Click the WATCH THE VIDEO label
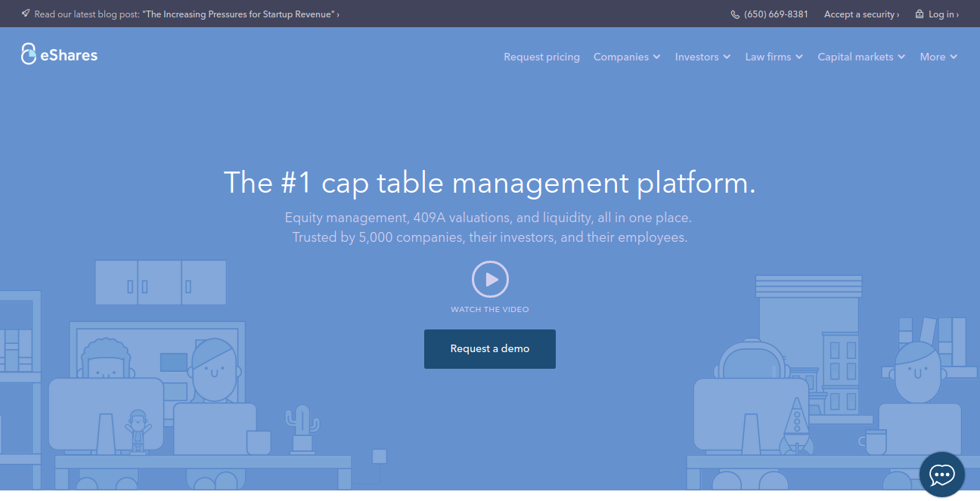The height and width of the screenshot is (501, 980). (490, 310)
